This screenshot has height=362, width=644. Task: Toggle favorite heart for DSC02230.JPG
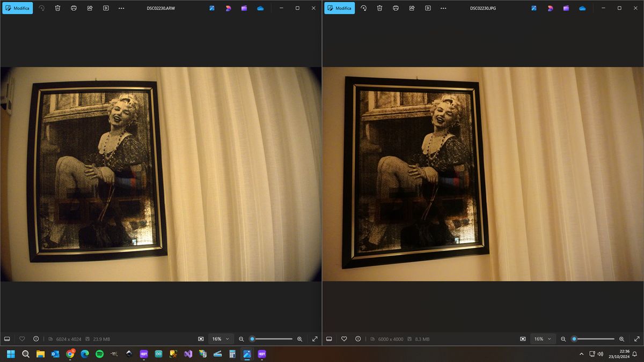click(x=344, y=339)
